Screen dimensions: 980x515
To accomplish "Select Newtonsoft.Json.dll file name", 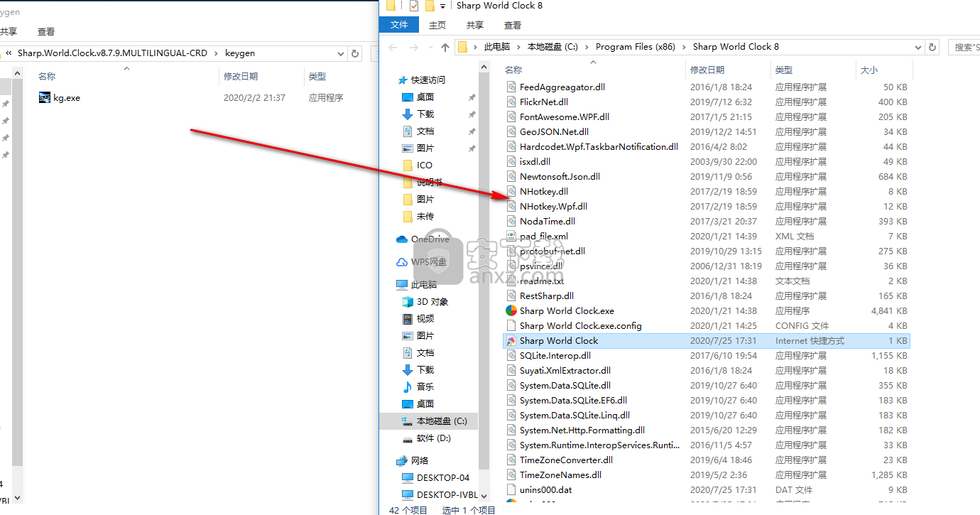I will point(560,177).
